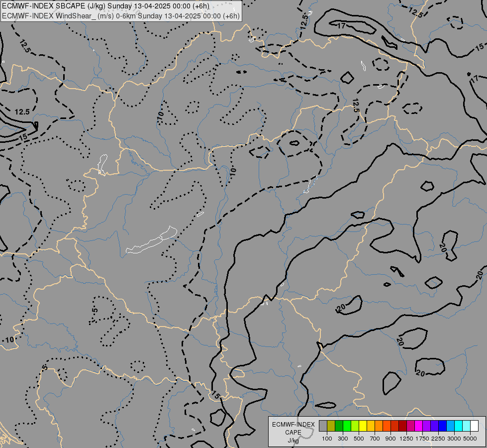Choose the indigo violet legend swatch

(x=434, y=426)
